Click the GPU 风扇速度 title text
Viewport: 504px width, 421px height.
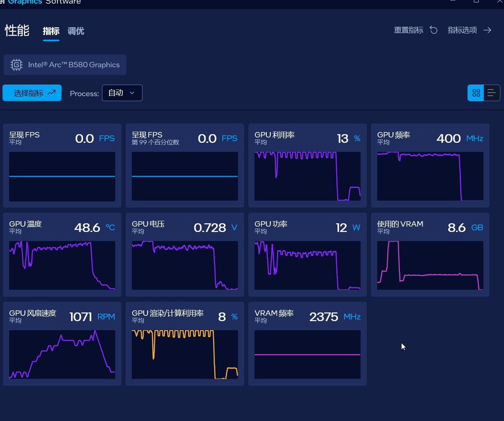tap(33, 313)
